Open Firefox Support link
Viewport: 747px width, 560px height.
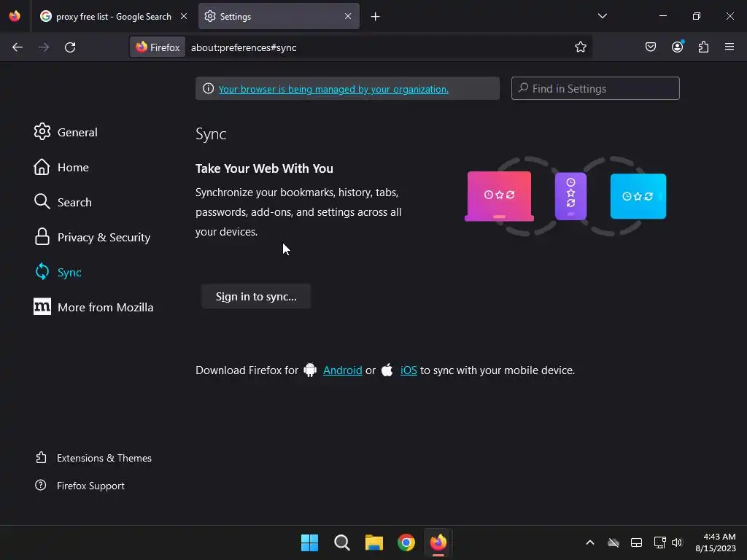[80, 485]
